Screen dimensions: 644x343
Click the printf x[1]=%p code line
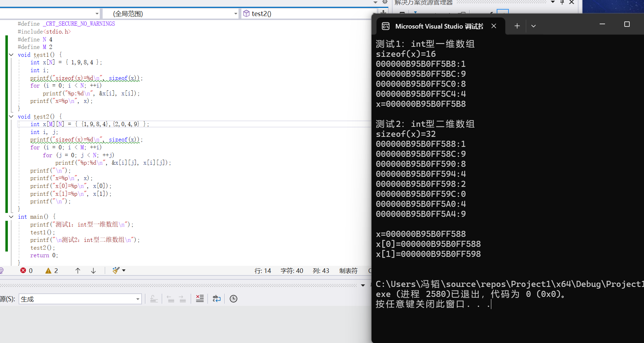pyautogui.click(x=71, y=194)
